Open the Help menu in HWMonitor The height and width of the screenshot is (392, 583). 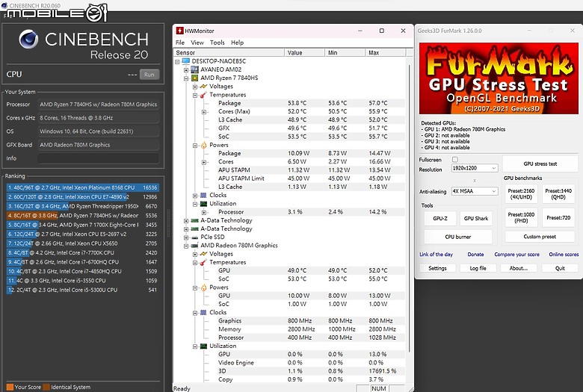pos(237,43)
